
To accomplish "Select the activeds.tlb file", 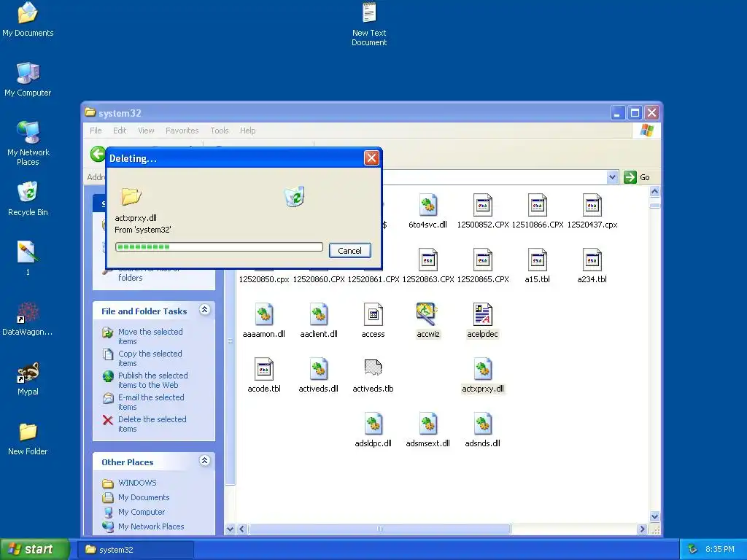I will (373, 376).
